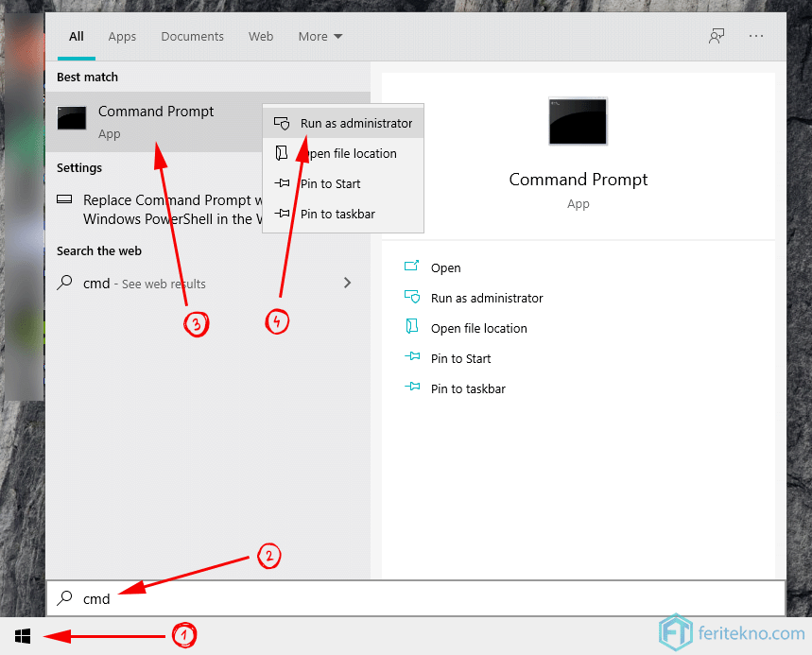This screenshot has width=812, height=655.
Task: Choose Run as administrator in context menu
Action: coord(343,123)
